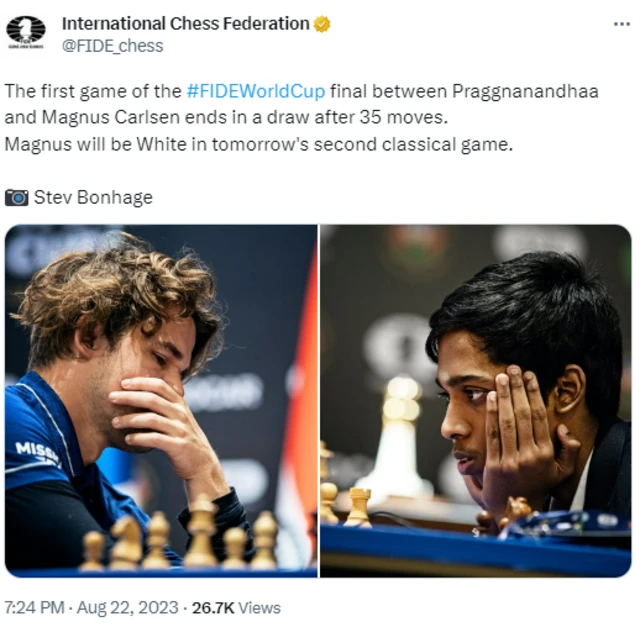Open the FIDE profile avatar logo
Screen dimensions: 640x627
26,33
